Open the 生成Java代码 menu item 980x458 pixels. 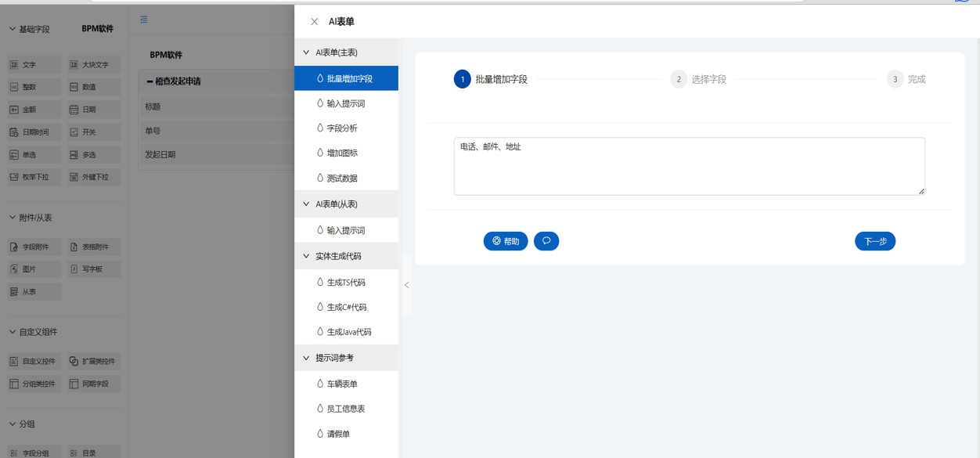point(348,332)
